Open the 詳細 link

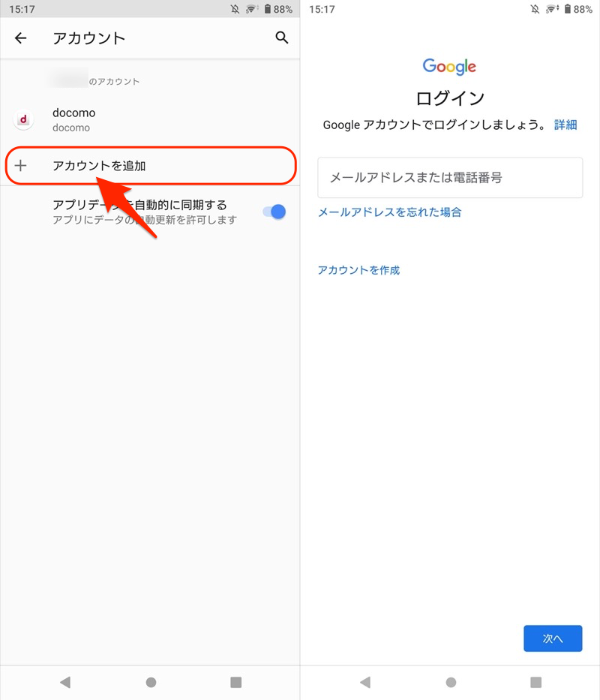(565, 125)
